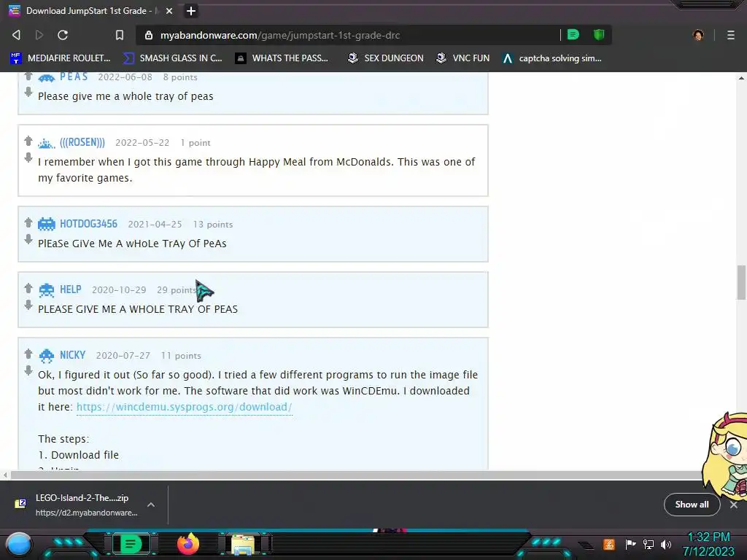The height and width of the screenshot is (560, 747).
Task: Open Firefox from the taskbar
Action: tap(188, 544)
